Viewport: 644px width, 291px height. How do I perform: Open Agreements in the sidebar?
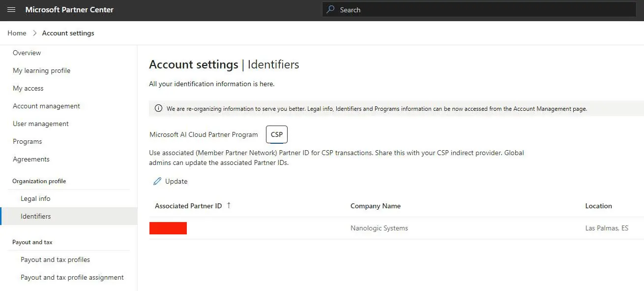click(31, 159)
